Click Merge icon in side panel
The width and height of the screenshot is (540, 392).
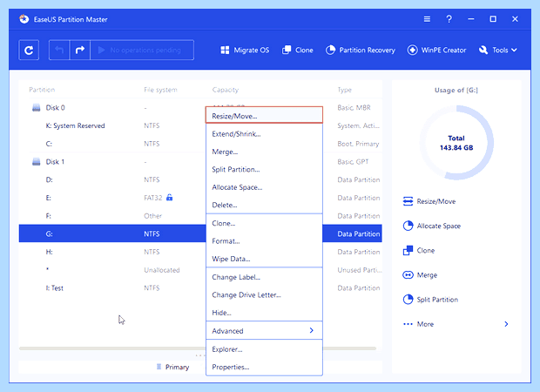point(408,275)
